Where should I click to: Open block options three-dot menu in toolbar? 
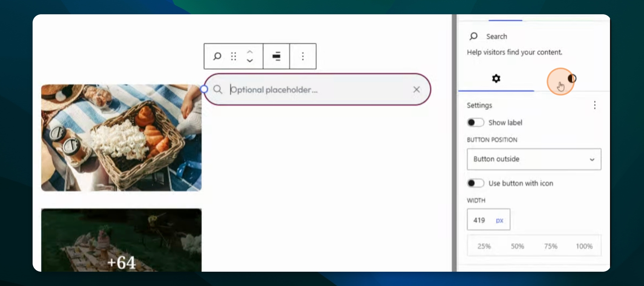(303, 56)
